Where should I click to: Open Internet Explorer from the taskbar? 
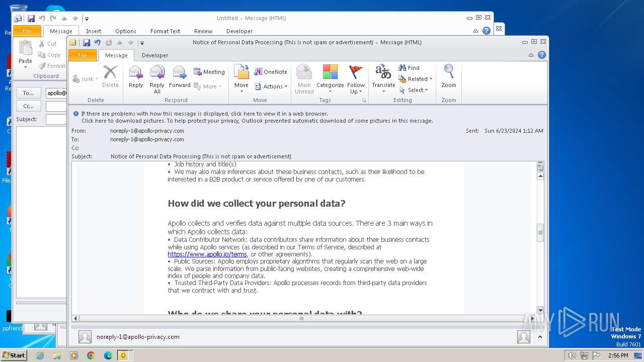pyautogui.click(x=40, y=355)
